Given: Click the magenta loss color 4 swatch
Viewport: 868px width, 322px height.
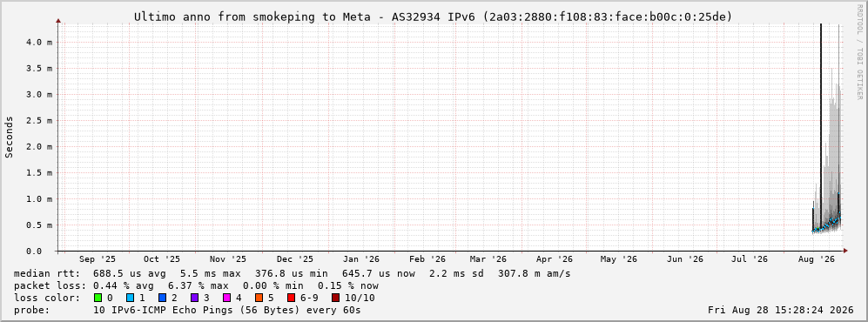Looking at the screenshot, I should coord(226,299).
